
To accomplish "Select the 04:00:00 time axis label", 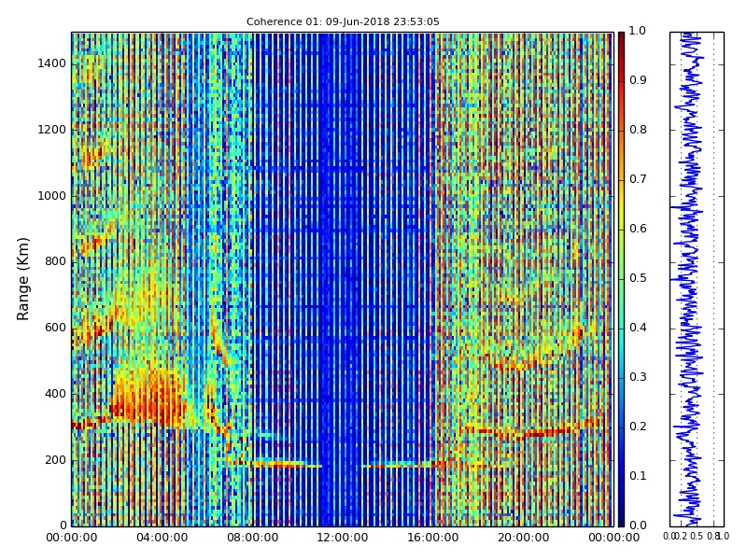I will [162, 539].
